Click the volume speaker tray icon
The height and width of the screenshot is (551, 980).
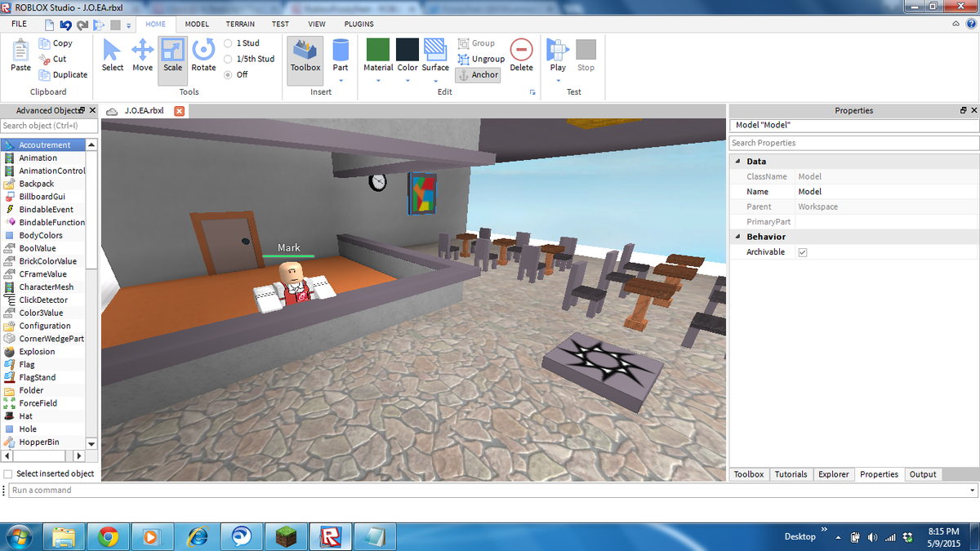tap(873, 537)
